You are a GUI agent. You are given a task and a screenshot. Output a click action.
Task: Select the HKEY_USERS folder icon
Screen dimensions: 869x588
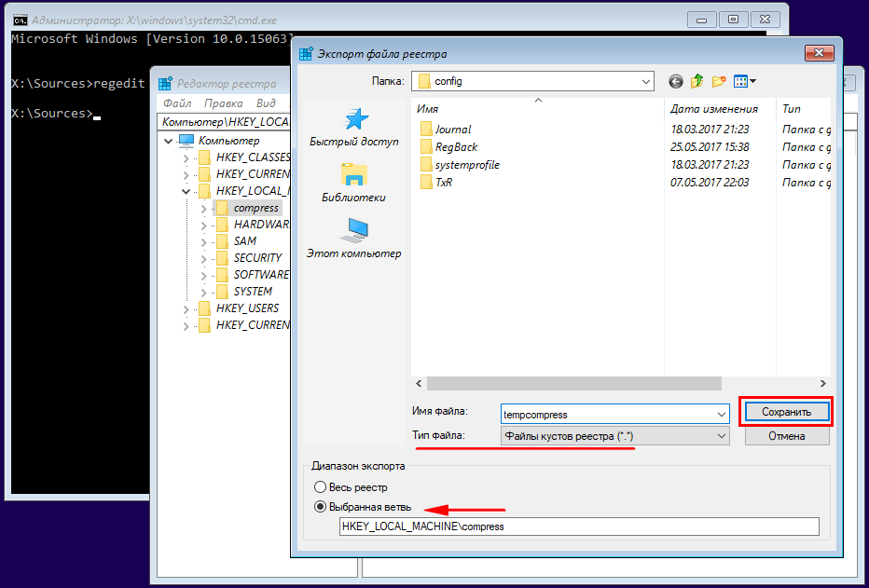(x=204, y=308)
